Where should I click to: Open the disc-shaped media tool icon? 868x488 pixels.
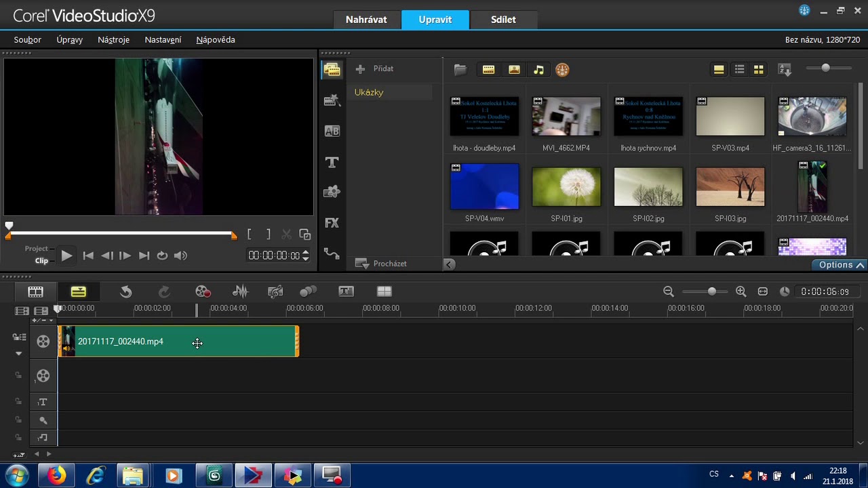(562, 69)
